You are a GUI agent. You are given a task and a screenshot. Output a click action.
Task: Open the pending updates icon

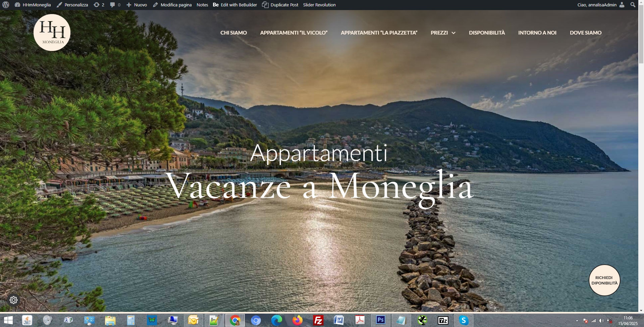pyautogui.click(x=99, y=5)
